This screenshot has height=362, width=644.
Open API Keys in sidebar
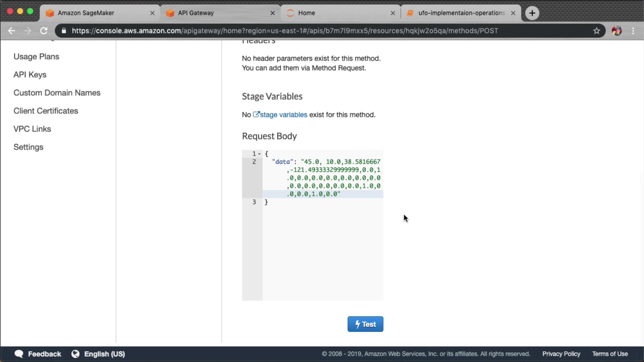[x=30, y=75]
